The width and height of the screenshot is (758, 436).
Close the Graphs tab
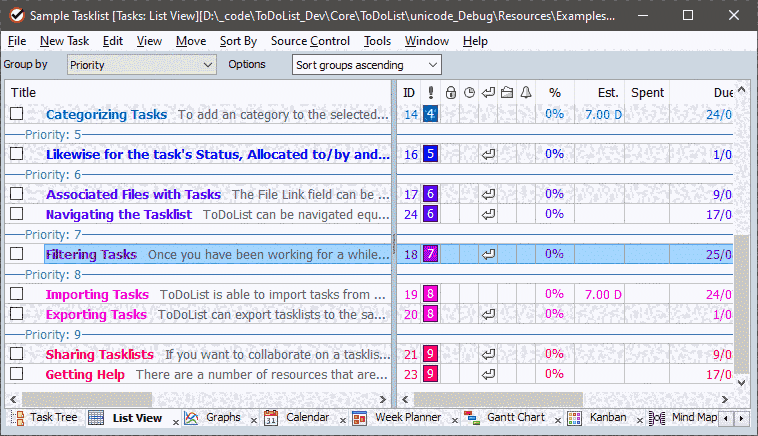coord(254,421)
